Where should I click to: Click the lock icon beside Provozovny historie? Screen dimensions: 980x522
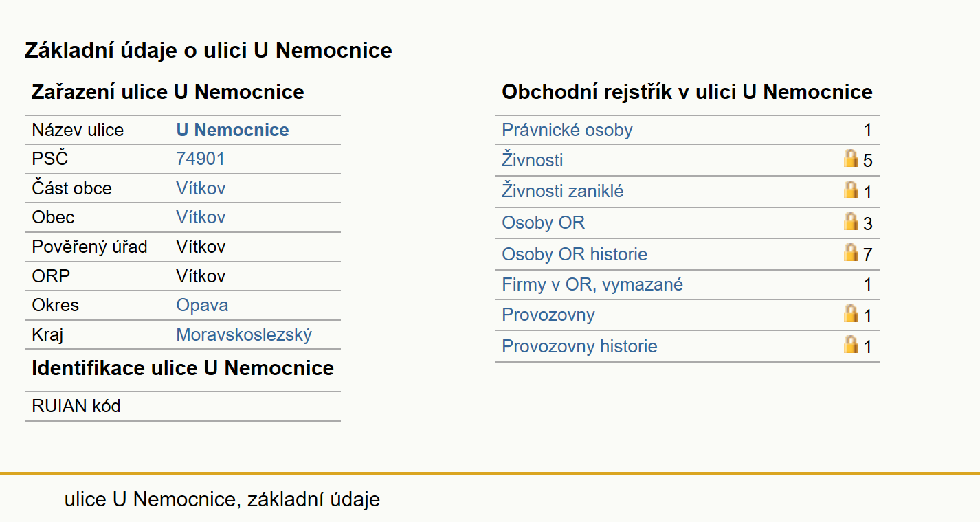pos(851,344)
